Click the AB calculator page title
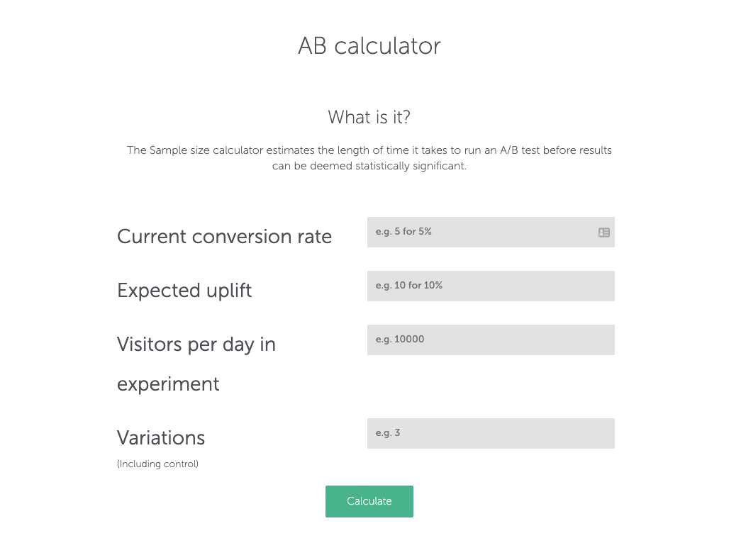Screen dimensions: 746x560 [x=369, y=45]
